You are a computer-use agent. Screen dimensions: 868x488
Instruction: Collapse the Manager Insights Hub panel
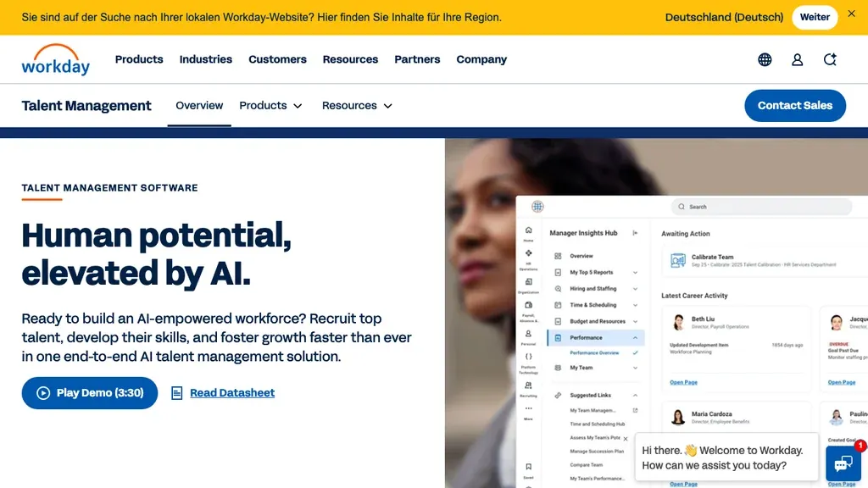[x=635, y=233]
